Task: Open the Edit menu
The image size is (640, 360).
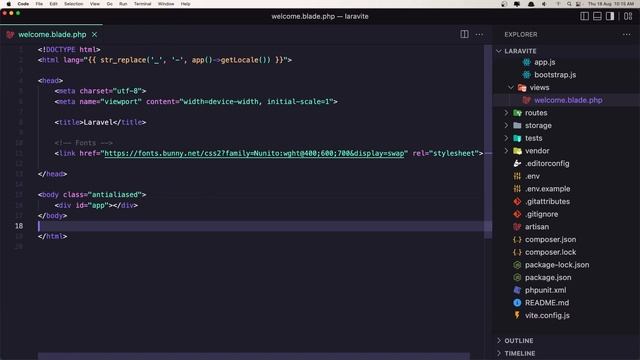Action: [x=53, y=4]
